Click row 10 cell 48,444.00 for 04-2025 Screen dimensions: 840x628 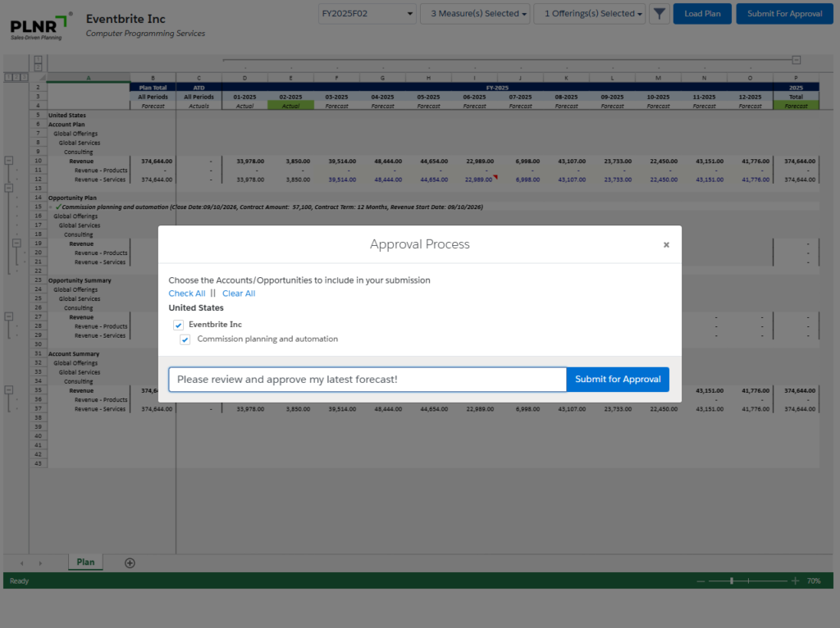(x=383, y=162)
